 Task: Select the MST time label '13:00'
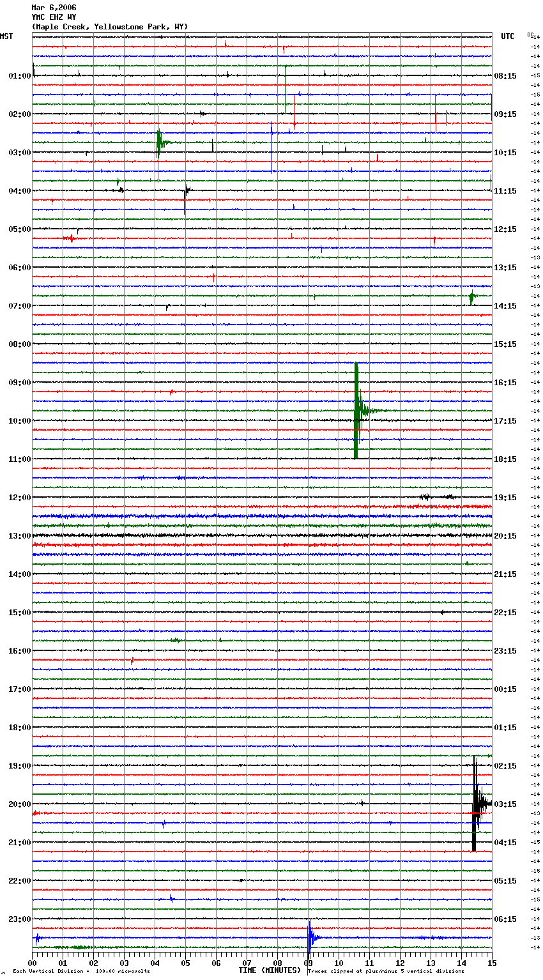[20, 536]
